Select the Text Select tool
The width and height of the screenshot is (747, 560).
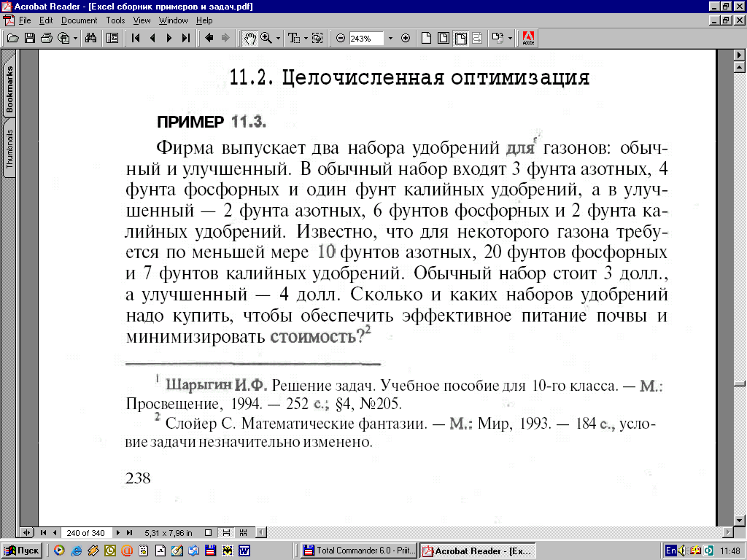(293, 38)
